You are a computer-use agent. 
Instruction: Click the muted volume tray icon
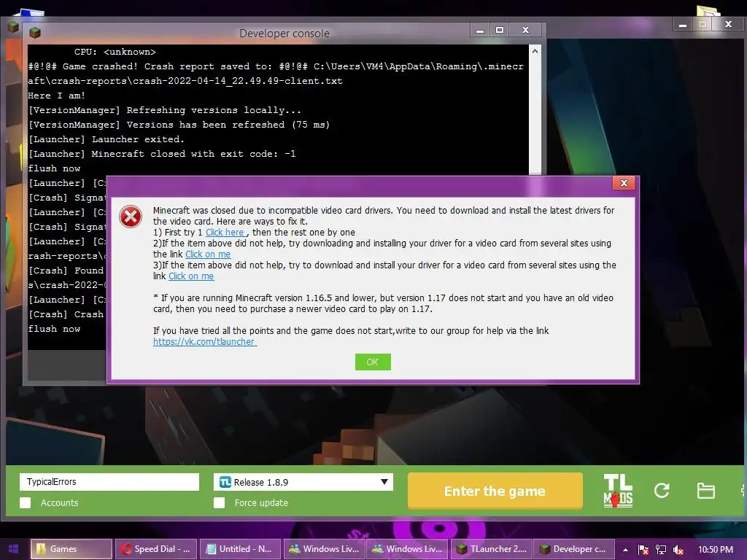pyautogui.click(x=678, y=550)
